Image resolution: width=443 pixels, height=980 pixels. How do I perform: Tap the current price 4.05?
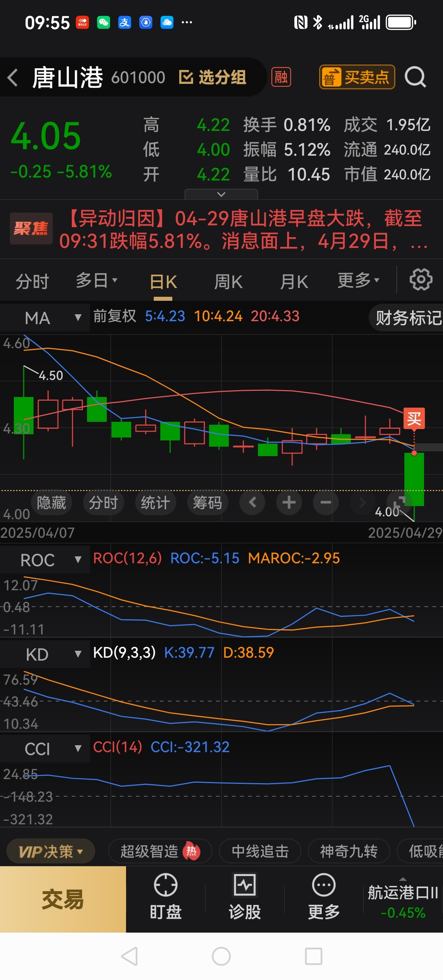click(x=46, y=136)
